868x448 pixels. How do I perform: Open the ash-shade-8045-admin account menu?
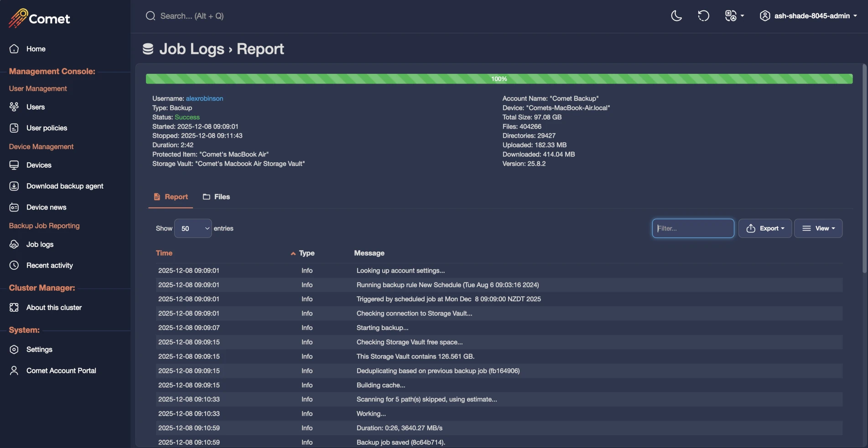(808, 16)
